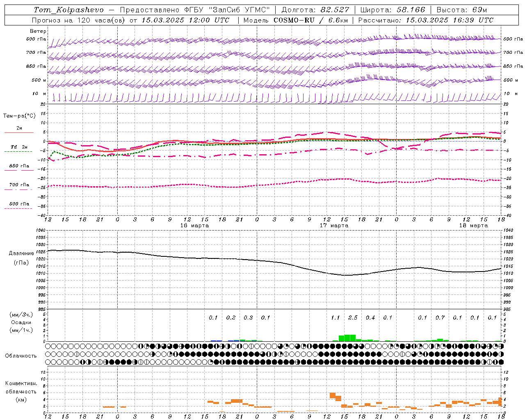Click the Tom_Kolpashevo station title
The height and width of the screenshot is (420, 525).
(x=68, y=10)
